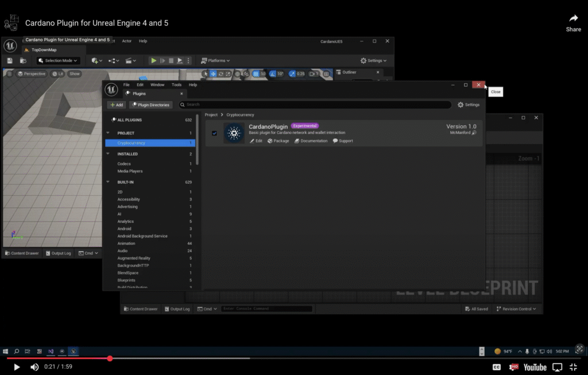The width and height of the screenshot is (588, 375).
Task: Click the Project breadcrumb link
Action: click(211, 115)
